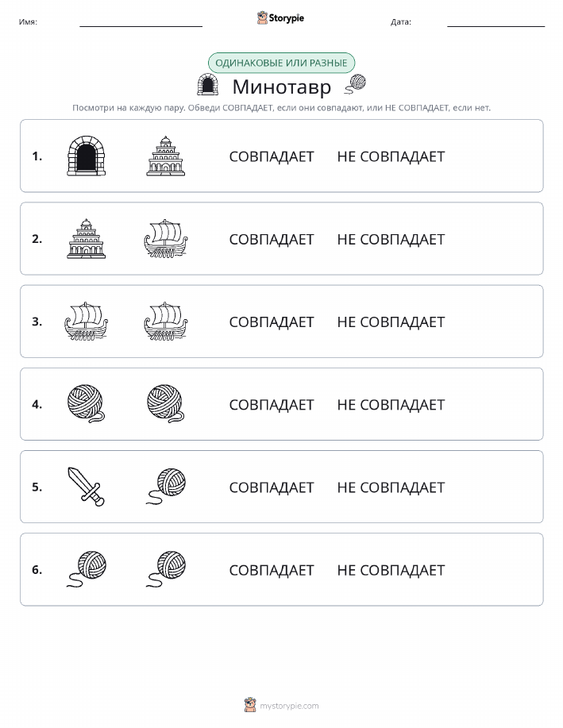The height and width of the screenshot is (728, 563).
Task: Click the sword icon in row 5
Action: coord(87,487)
